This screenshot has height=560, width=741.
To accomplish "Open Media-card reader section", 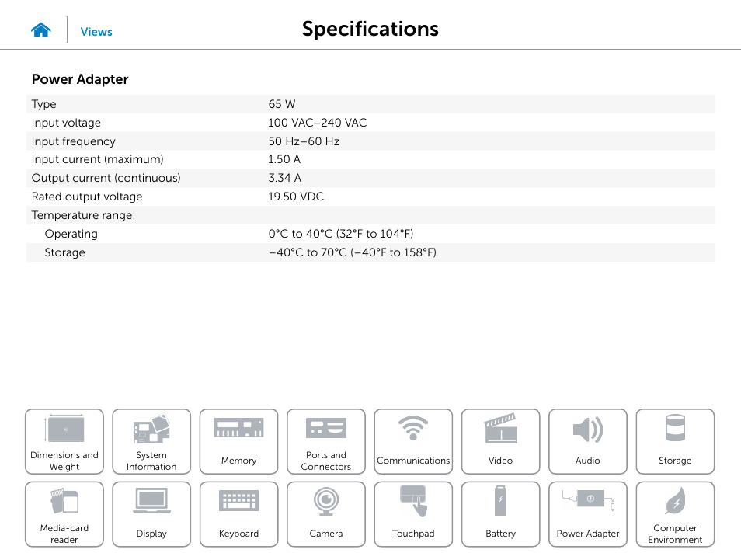I will click(64, 514).
